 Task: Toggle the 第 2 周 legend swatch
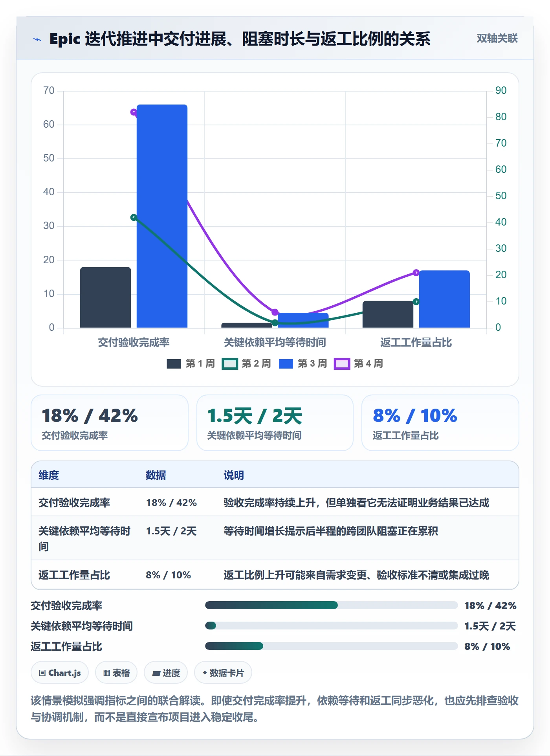coord(230,364)
